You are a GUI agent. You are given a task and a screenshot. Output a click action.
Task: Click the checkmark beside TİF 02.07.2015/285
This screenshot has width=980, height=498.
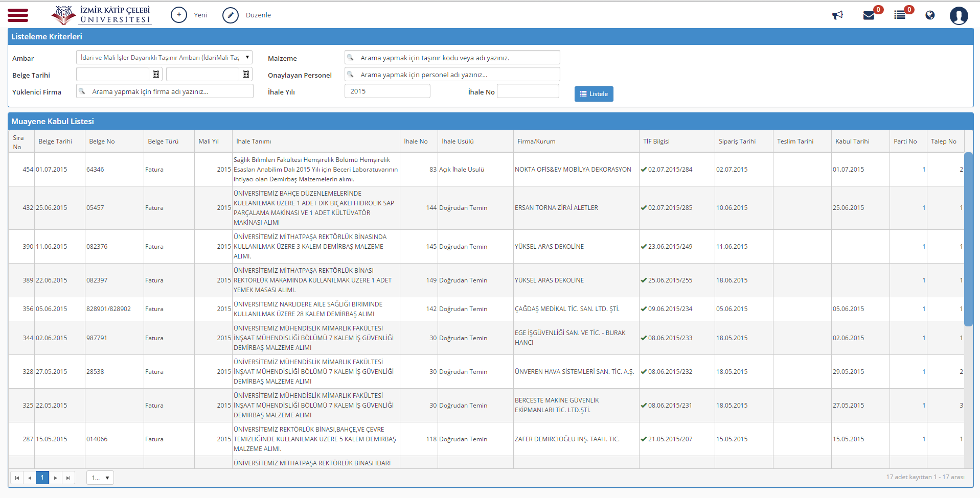click(x=644, y=208)
